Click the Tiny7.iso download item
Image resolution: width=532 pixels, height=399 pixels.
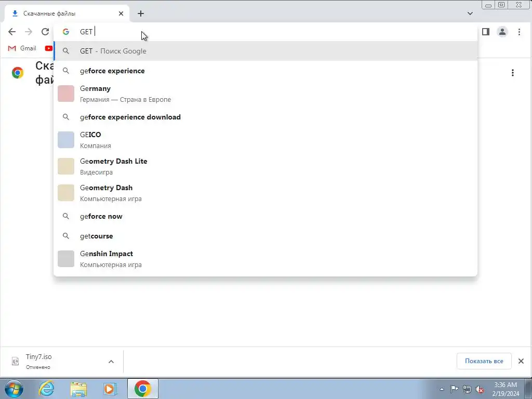coord(62,362)
